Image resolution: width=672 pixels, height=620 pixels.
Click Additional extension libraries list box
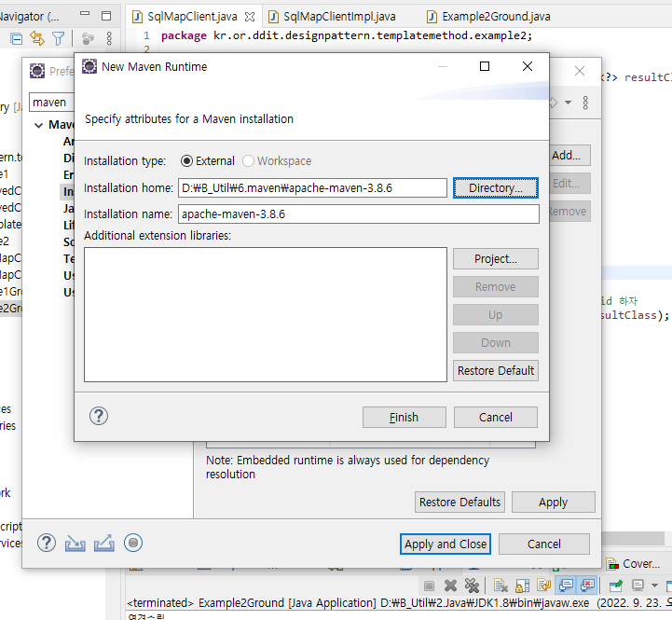266,314
